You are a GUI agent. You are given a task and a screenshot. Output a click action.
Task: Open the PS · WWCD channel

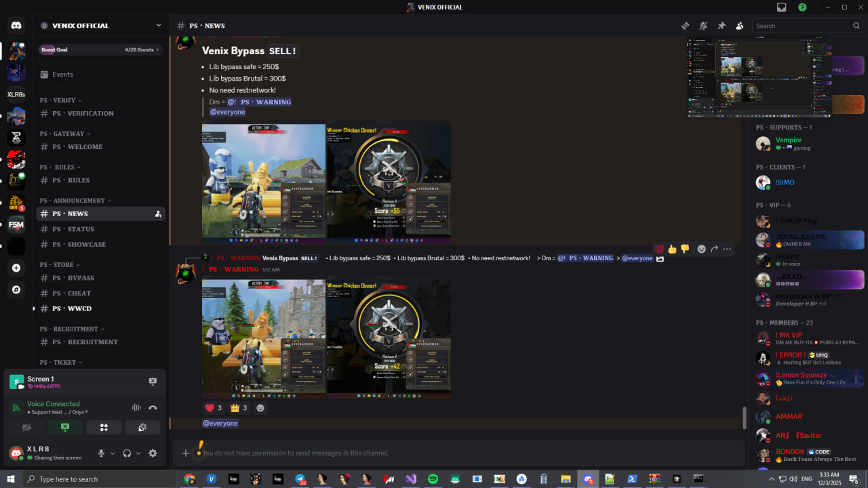coord(100,308)
